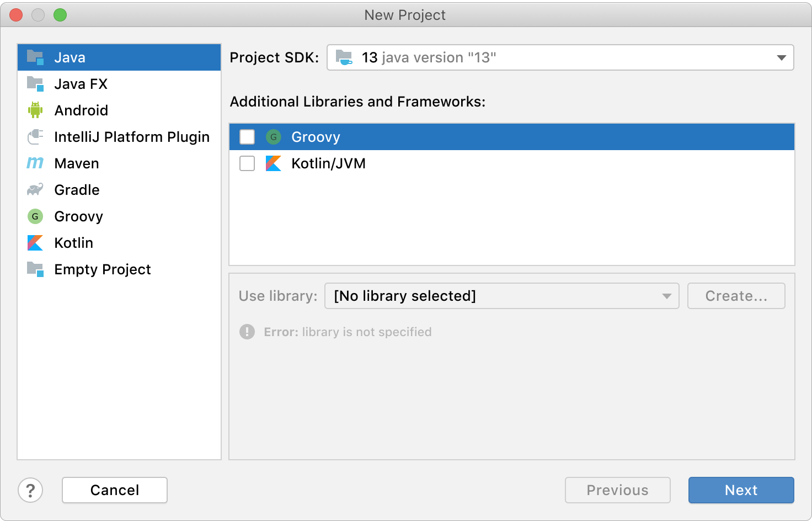The height and width of the screenshot is (521, 812).
Task: Click the green zoom window button
Action: 60,15
